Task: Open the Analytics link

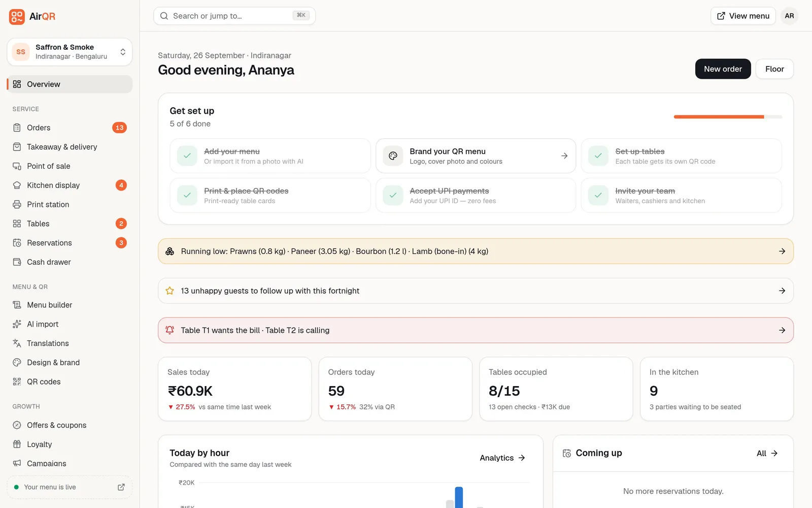Action: pos(502,458)
